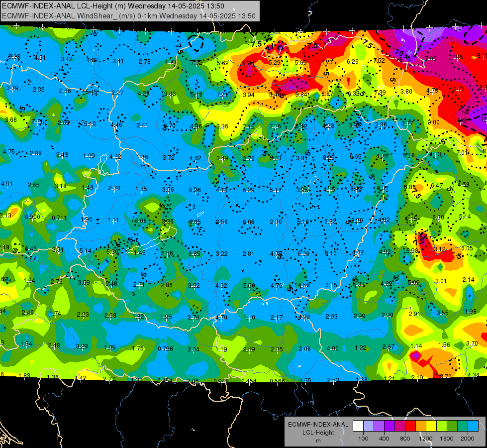Click the legend label '1600'
487x448 pixels.
coord(447,439)
